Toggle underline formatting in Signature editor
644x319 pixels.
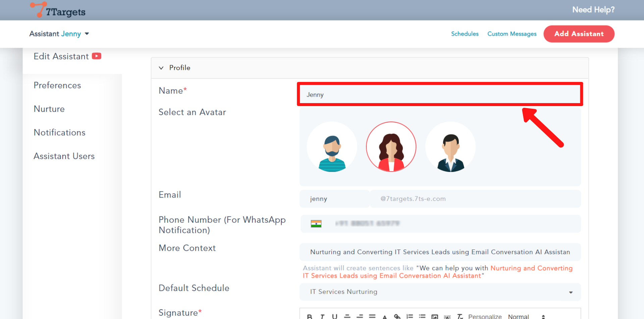334,316
